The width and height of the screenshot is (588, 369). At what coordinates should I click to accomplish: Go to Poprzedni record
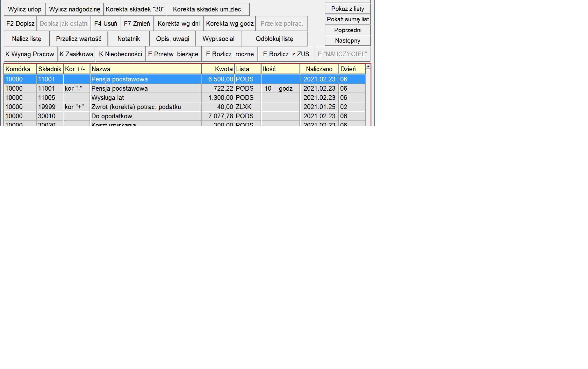348,30
